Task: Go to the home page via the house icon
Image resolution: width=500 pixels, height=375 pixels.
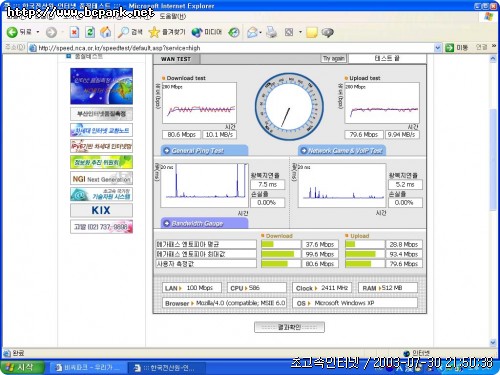Action: click(x=106, y=32)
